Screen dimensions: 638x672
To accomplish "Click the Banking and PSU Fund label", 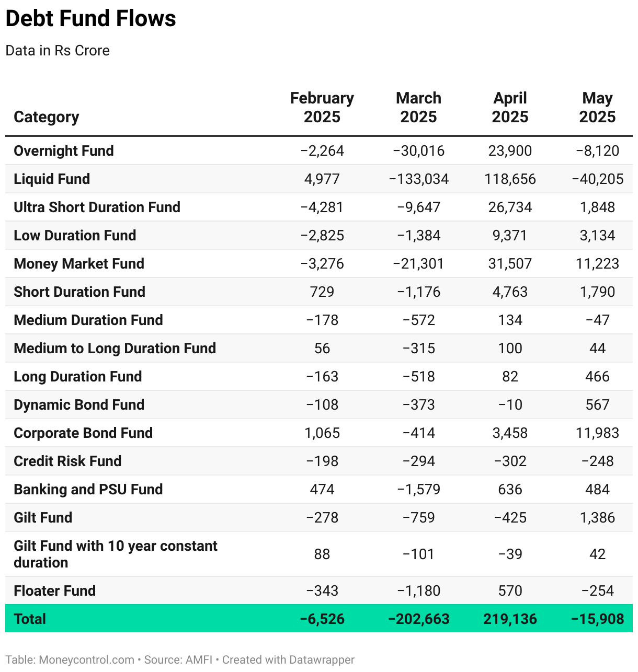I will 88,490.
